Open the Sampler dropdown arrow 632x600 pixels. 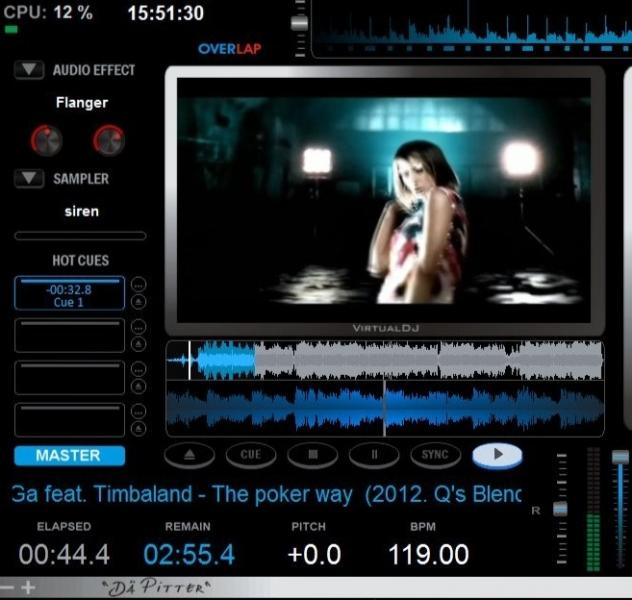point(29,179)
